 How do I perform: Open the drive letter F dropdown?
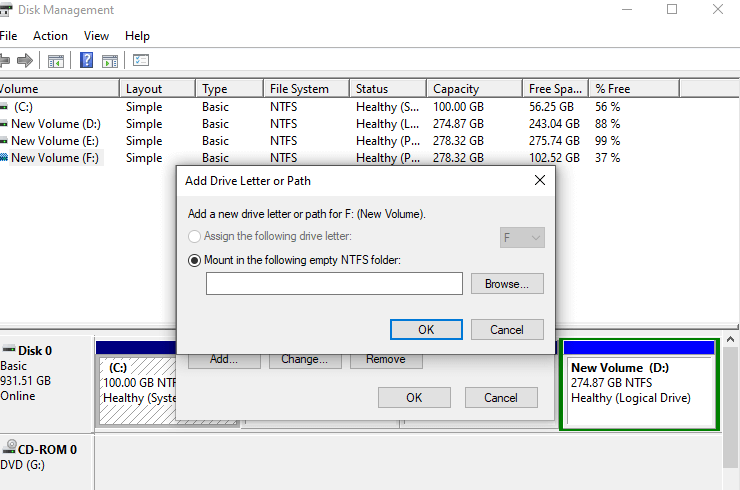(522, 237)
